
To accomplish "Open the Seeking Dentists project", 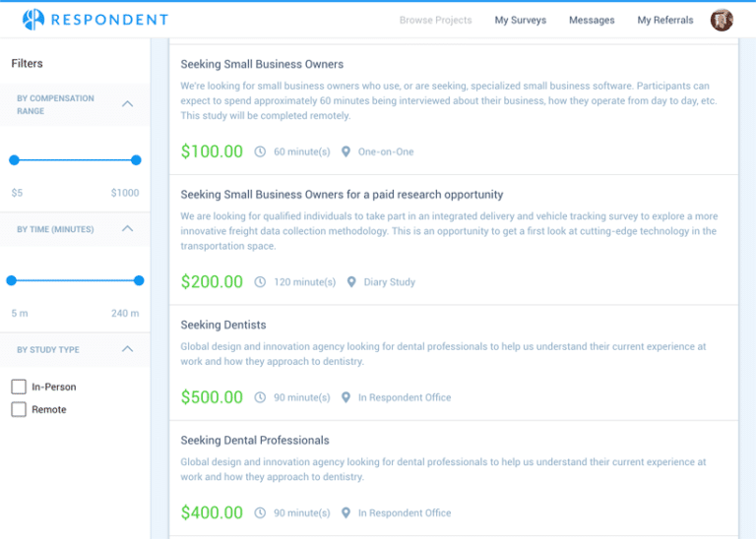I will pos(223,325).
